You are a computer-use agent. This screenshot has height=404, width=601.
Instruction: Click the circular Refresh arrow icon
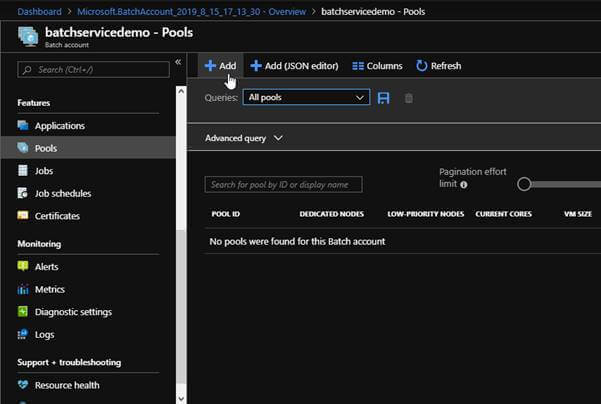(421, 66)
